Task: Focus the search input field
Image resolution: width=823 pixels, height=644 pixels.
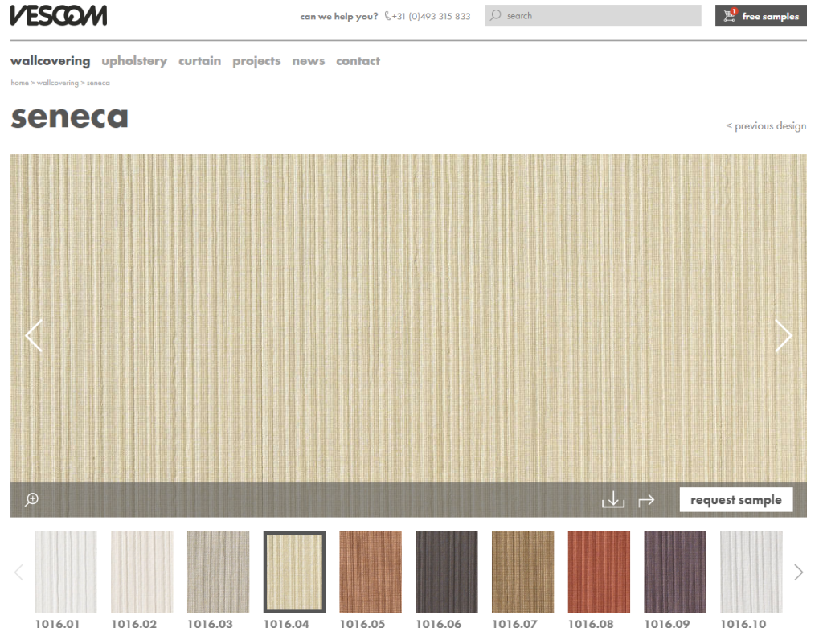Action: 593,15
